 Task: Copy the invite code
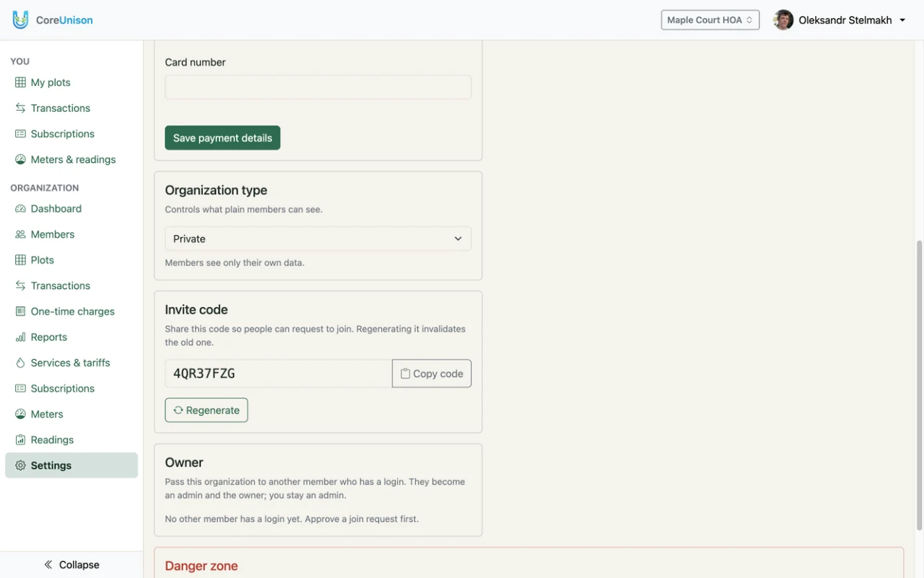pos(432,374)
